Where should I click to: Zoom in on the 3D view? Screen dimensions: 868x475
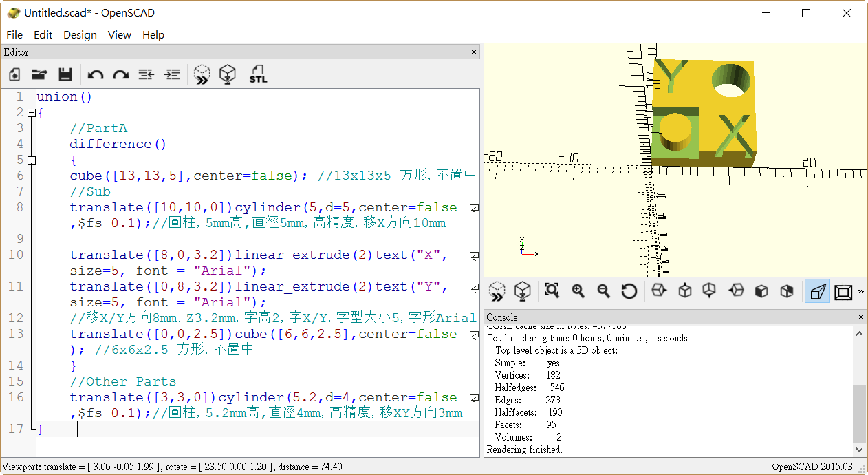tap(578, 291)
